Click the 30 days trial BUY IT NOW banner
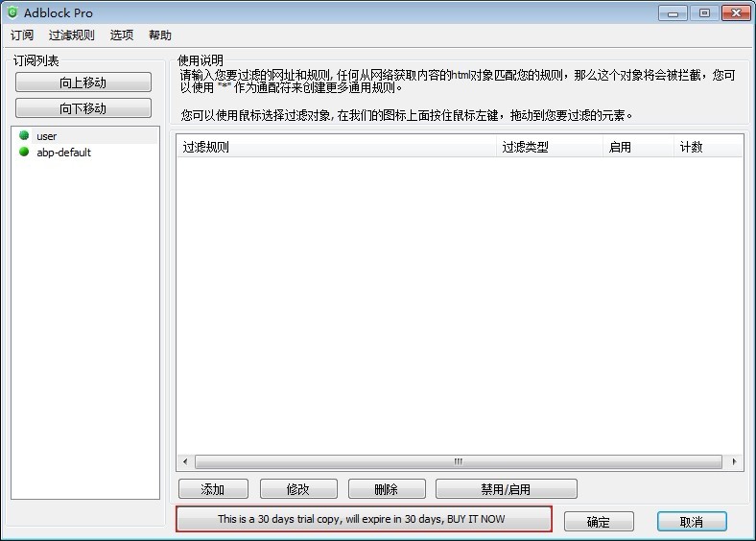 364,519
